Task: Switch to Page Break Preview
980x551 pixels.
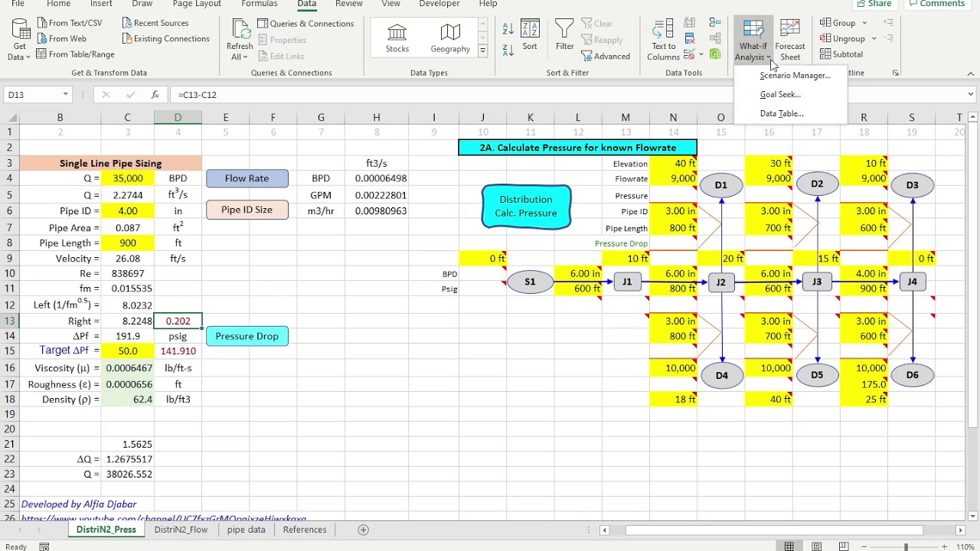Action: (x=844, y=546)
